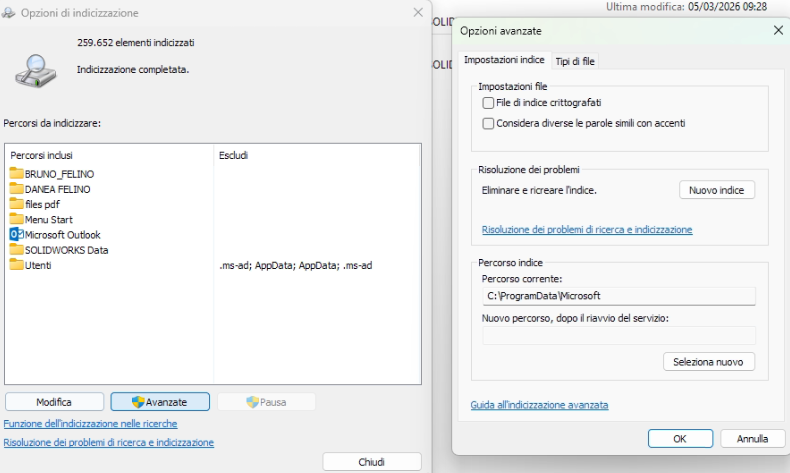Screen dimensions: 790x473
Task: Click the Seleziona nuovo button
Action: point(708,362)
